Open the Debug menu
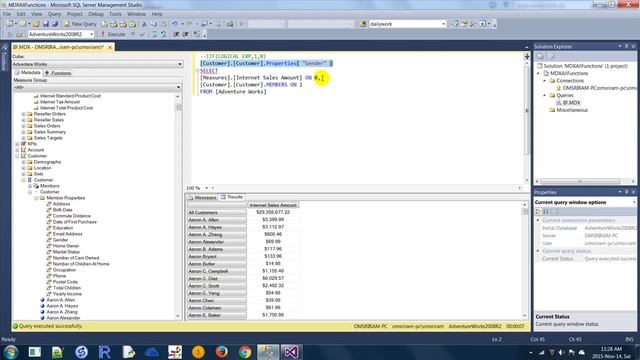This screenshot has height=360, width=640. (96, 14)
